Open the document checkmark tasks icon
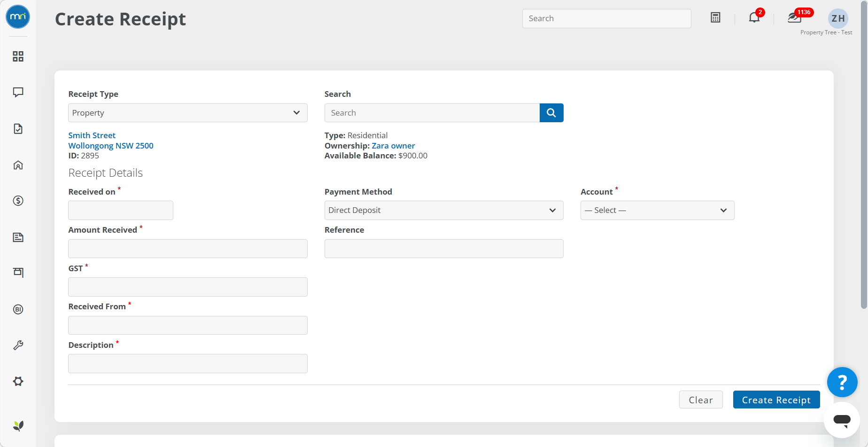The image size is (868, 447). point(18,129)
